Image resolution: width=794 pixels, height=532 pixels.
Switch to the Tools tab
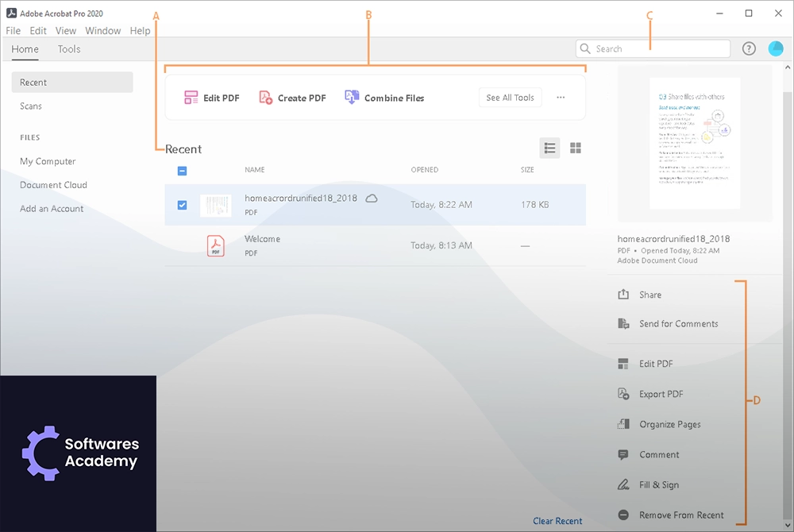point(69,49)
